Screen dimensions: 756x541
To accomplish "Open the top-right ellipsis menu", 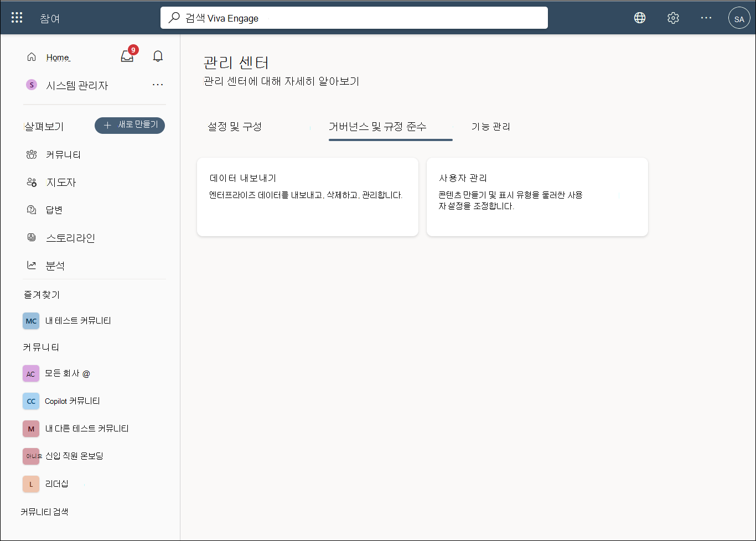I will coord(706,18).
